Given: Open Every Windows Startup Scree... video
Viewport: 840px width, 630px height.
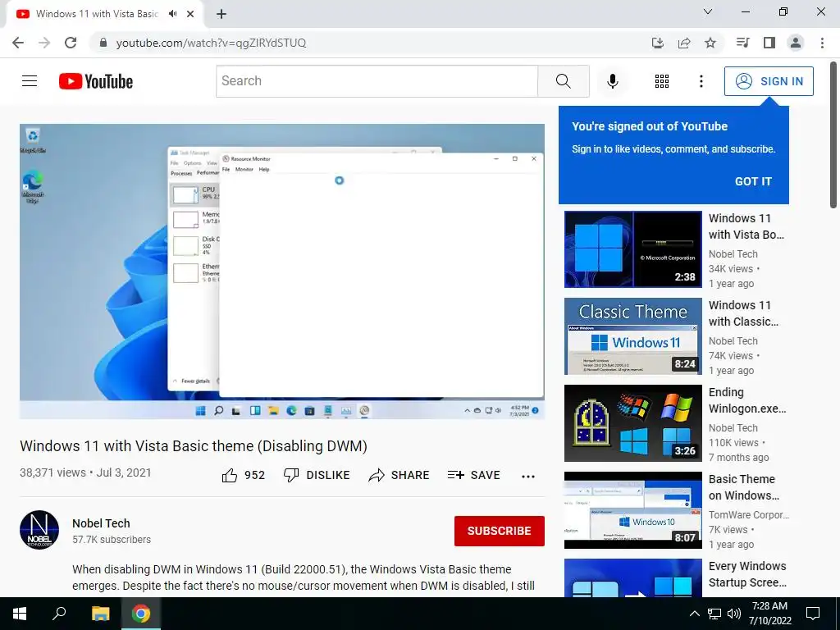Looking at the screenshot, I should 747,573.
